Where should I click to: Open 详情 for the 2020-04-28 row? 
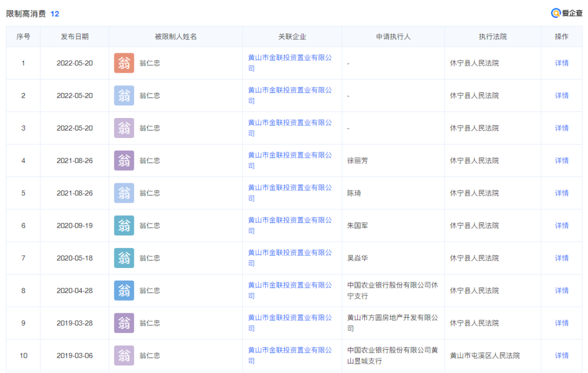(x=562, y=290)
